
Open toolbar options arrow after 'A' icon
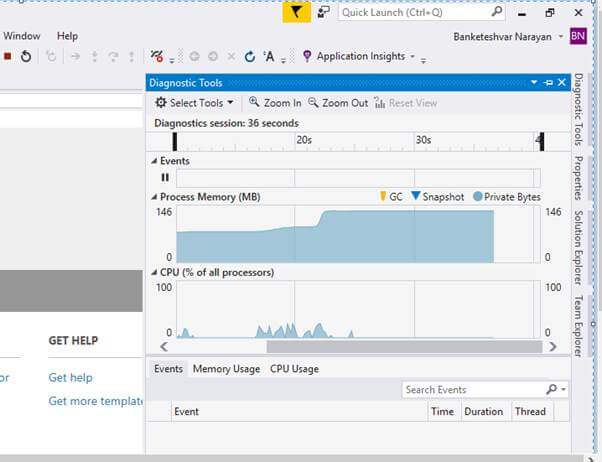pyautogui.click(x=283, y=60)
